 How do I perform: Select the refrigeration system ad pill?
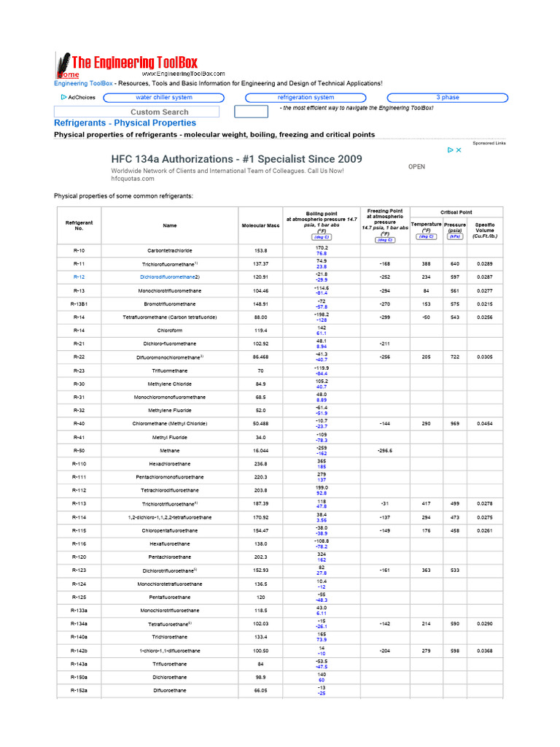[306, 98]
